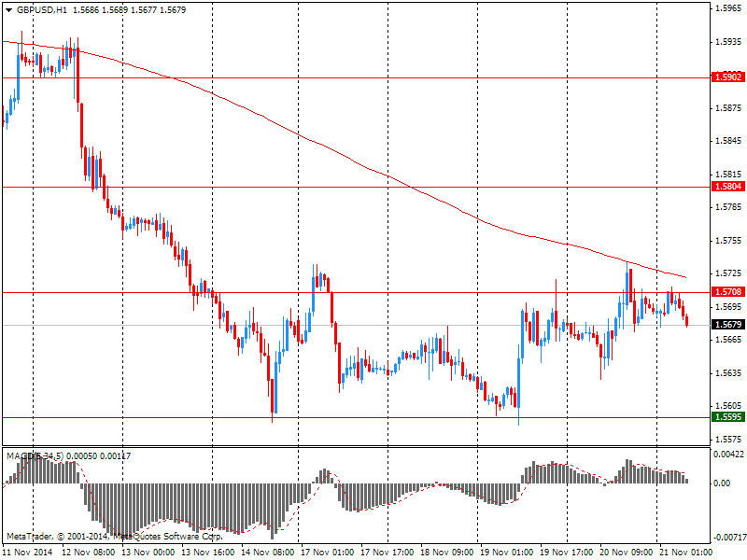Click the 18 Nov 09:00 time label
This screenshot has width=747, height=560.
point(447,553)
